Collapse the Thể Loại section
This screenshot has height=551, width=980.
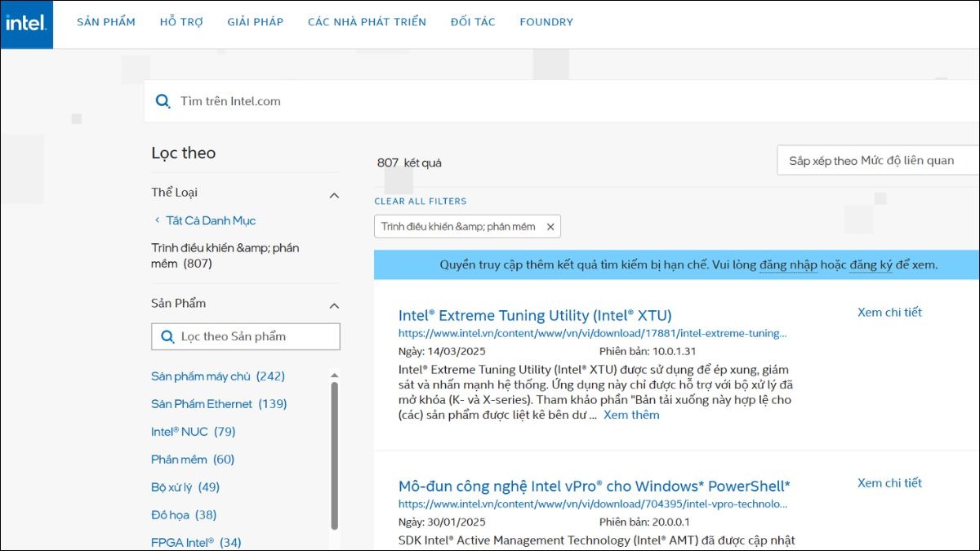334,195
